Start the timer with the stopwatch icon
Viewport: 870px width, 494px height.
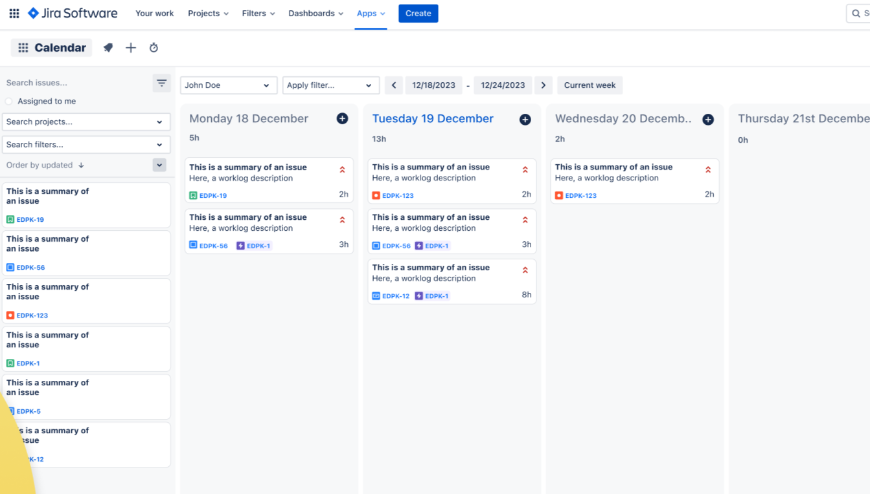pyautogui.click(x=154, y=48)
